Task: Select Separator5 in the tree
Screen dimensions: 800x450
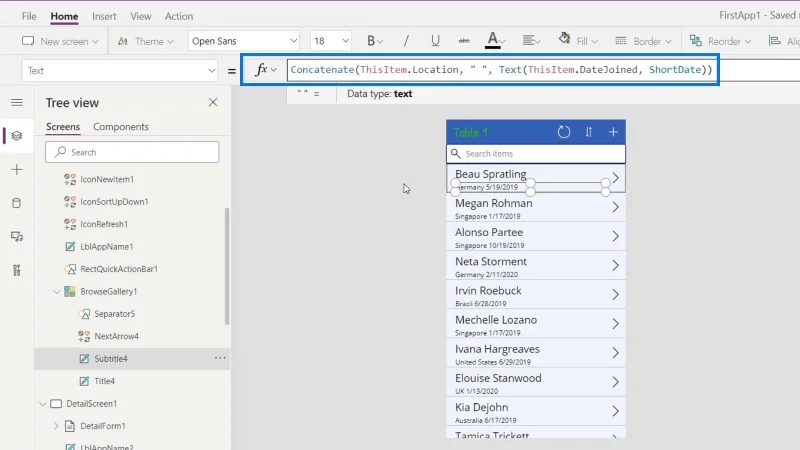Action: (x=114, y=314)
